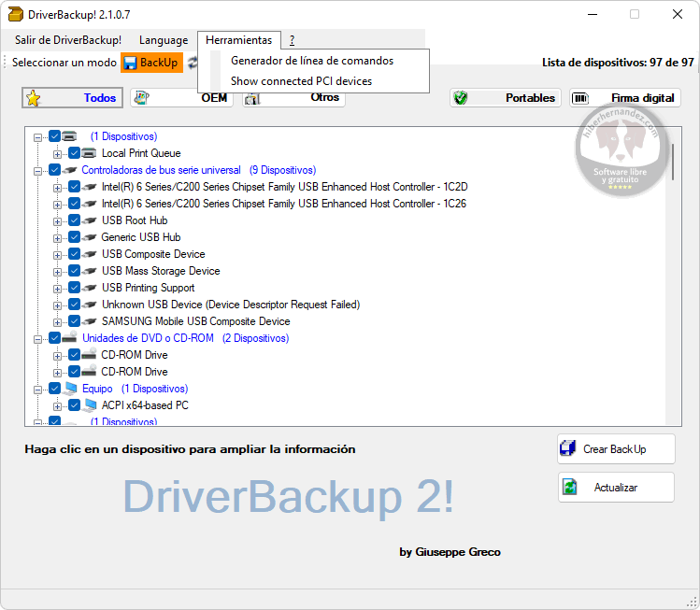Click the printer icon of Local Print Queue
The width and height of the screenshot is (700, 610).
(89, 153)
